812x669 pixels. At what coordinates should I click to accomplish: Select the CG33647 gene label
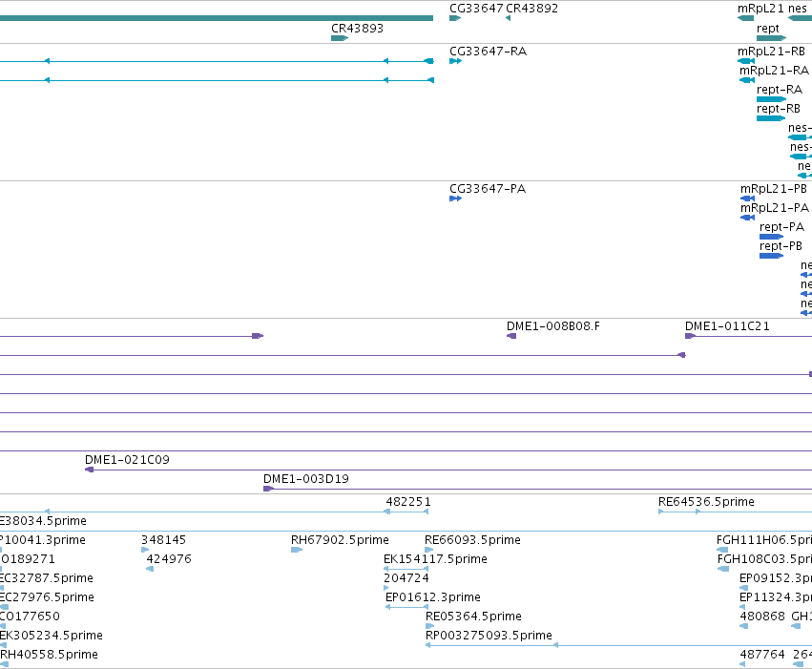[476, 9]
